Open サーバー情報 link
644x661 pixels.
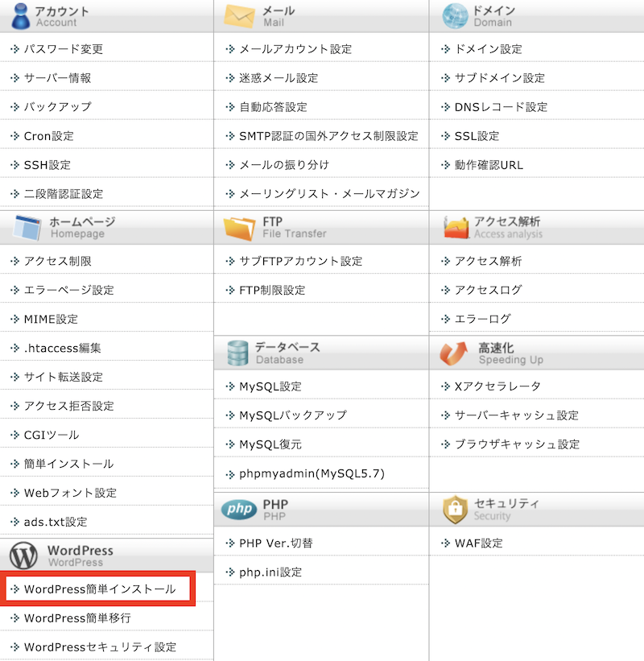pyautogui.click(x=58, y=78)
